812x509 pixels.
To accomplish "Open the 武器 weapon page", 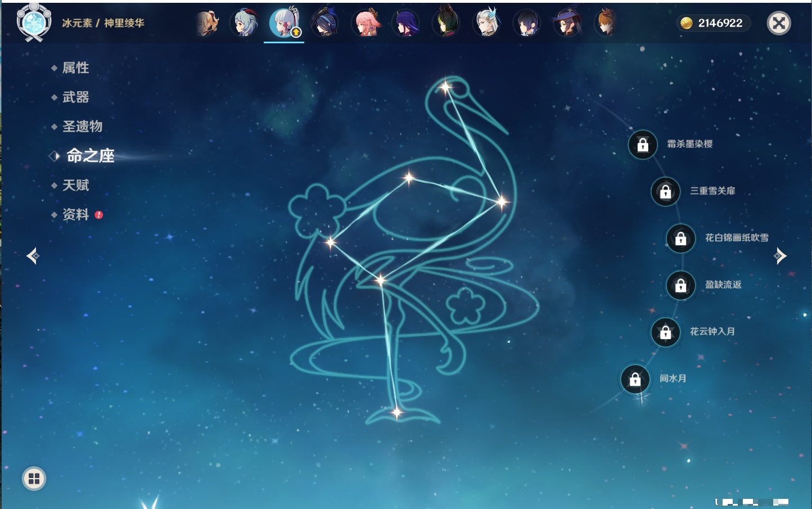I will click(75, 97).
